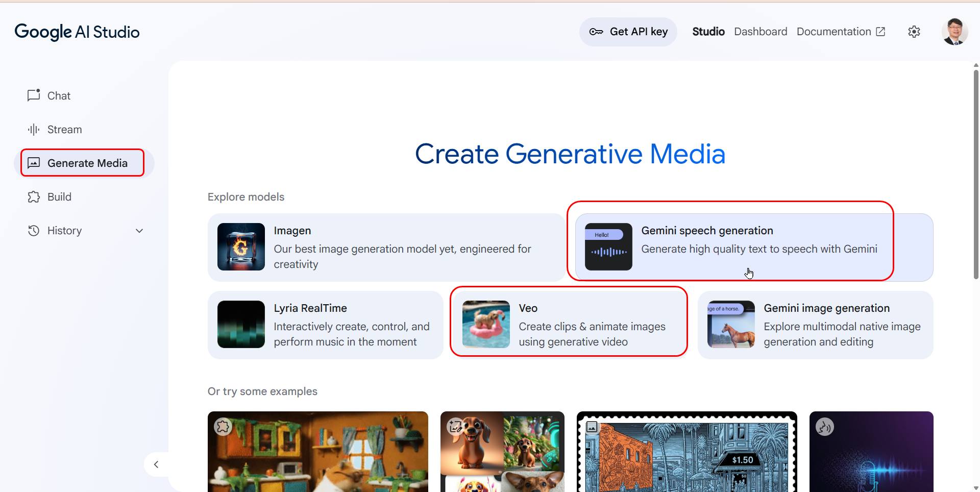
Task: Click the scrollbar up arrow
Action: pos(976,65)
